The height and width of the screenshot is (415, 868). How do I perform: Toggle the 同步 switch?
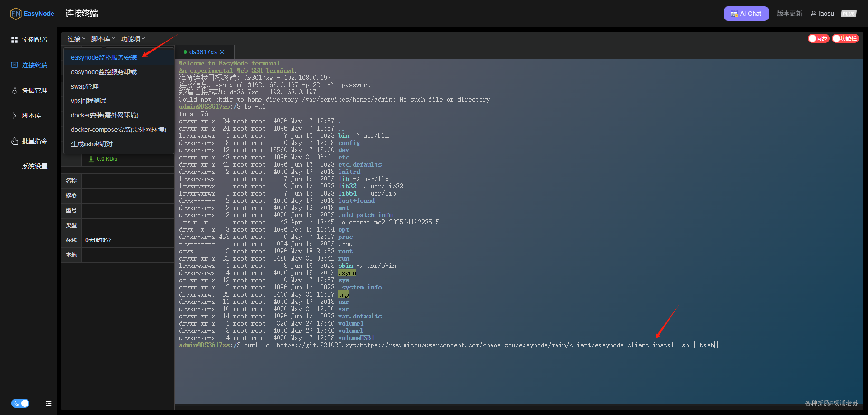click(818, 38)
